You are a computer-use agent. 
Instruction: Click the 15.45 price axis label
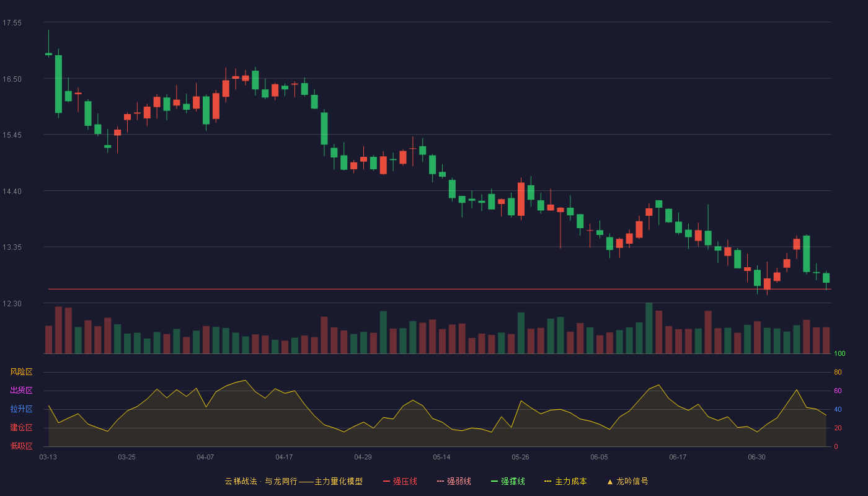pos(12,135)
